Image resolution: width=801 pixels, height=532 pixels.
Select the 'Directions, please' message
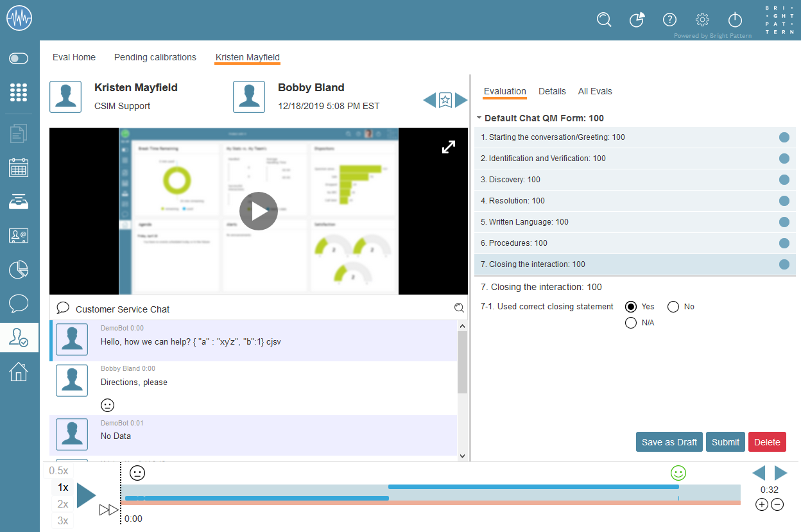254,388
